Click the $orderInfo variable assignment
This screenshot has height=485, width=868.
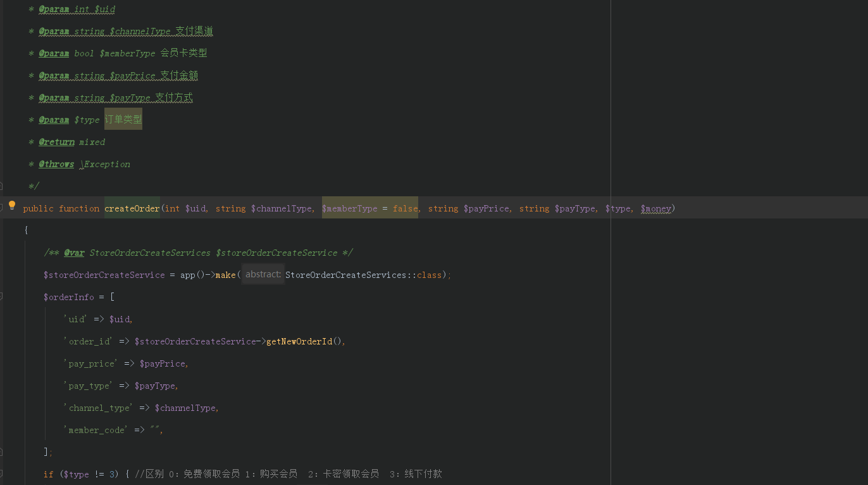click(69, 297)
